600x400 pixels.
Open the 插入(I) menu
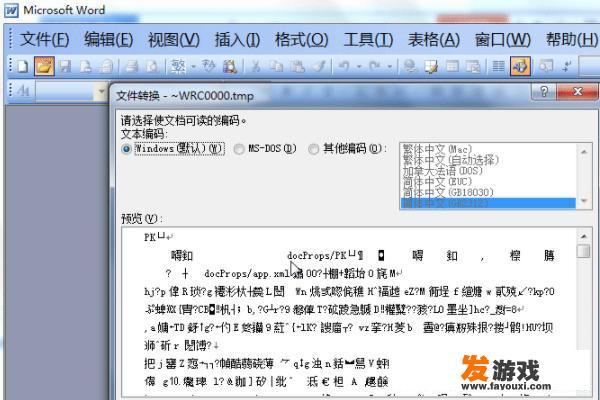point(237,39)
